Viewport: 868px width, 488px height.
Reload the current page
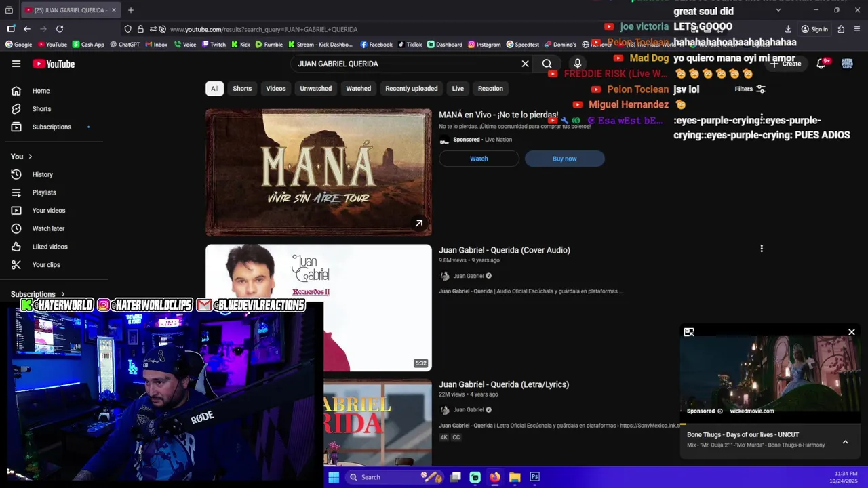pos(60,29)
